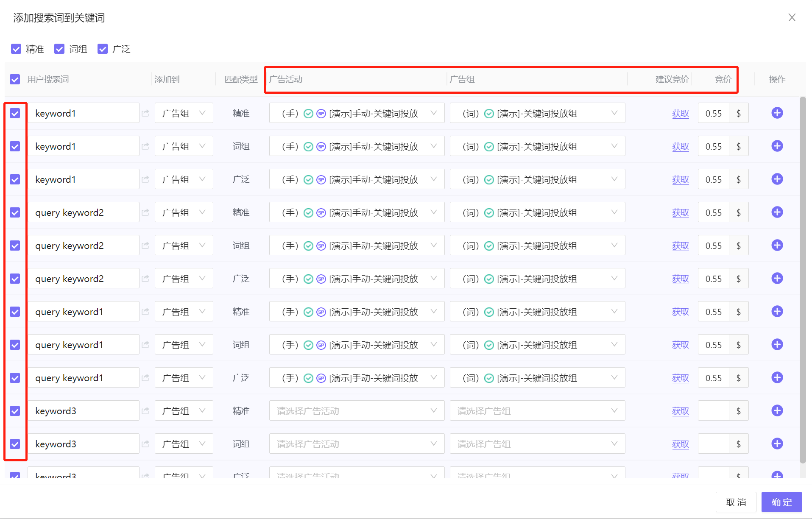Uncheck the query keyword2 词组 row checkbox
This screenshot has height=519, width=812.
pos(15,246)
